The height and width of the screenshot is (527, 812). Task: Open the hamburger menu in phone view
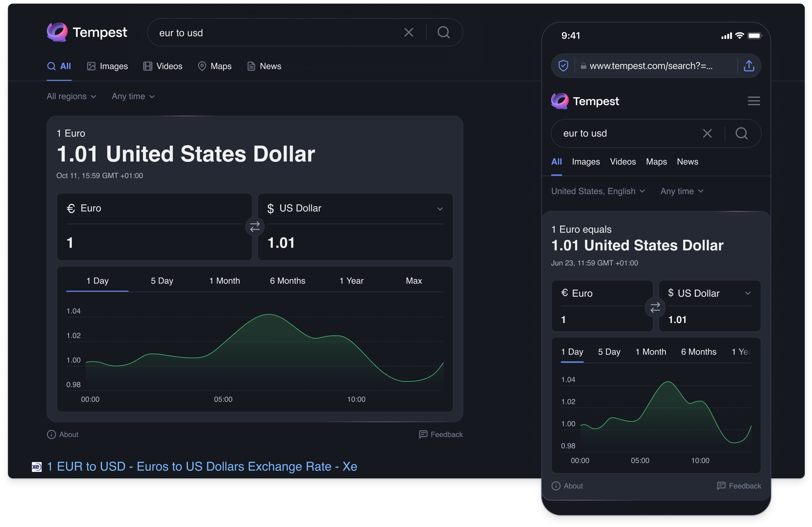coord(754,101)
